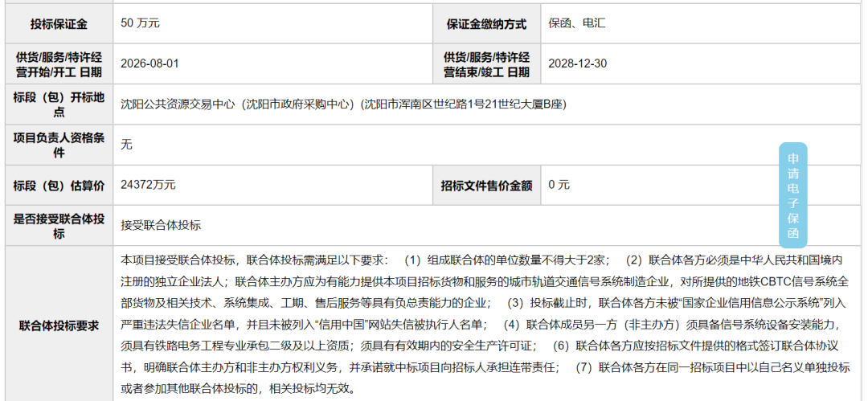Screen dimensions: 868x401
Task: Select the 投标保证金 label cell
Action: click(x=59, y=24)
